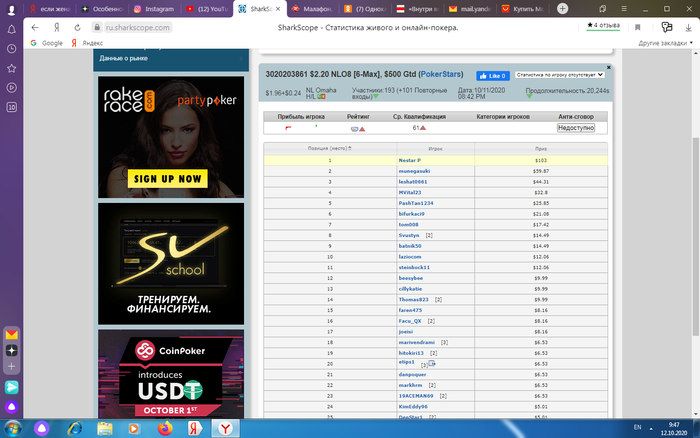Open Google bookmark in bookmarks bar
This screenshot has height=438, width=700.
coord(46,43)
